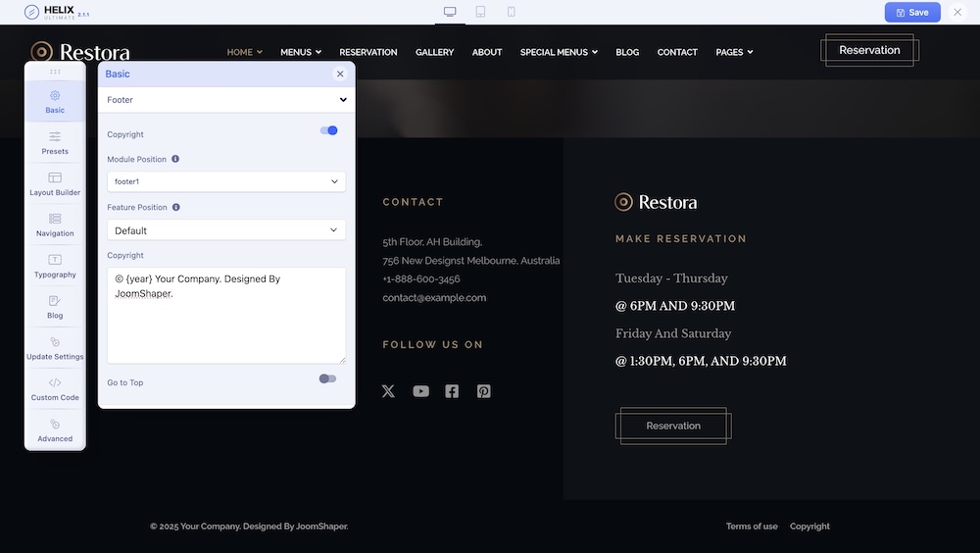Open the BLOG menu item

tap(627, 52)
